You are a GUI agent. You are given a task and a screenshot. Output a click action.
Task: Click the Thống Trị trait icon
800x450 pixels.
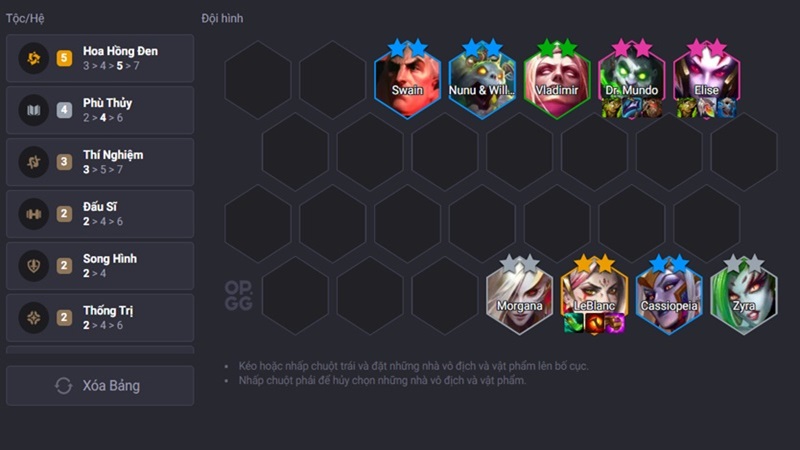click(34, 318)
